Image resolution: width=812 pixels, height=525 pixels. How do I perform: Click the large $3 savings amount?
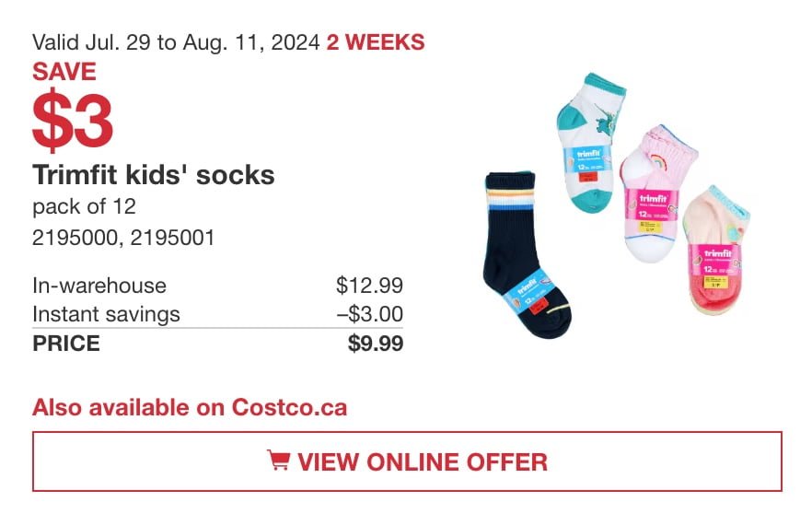coord(72,121)
